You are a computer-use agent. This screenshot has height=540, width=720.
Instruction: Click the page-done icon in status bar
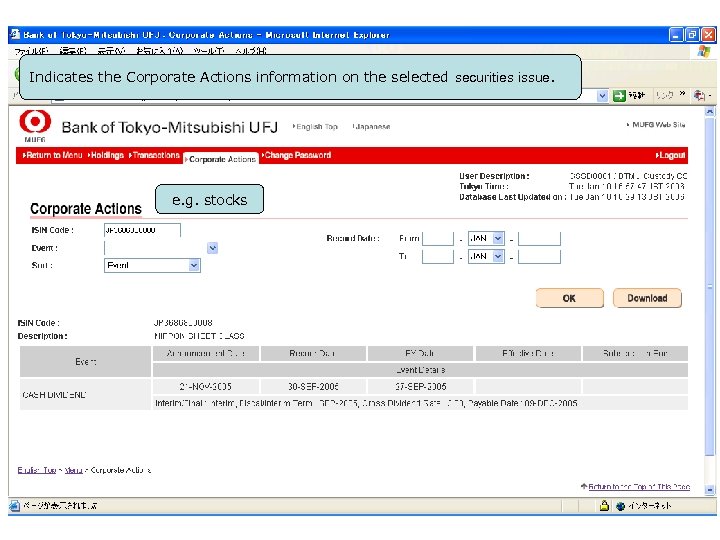[x=15, y=506]
